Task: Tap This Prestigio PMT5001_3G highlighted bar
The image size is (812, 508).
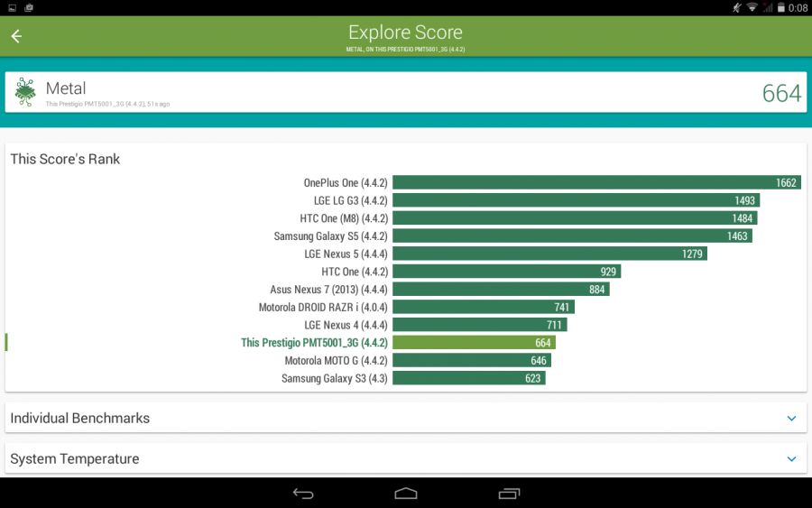Action: 474,343
